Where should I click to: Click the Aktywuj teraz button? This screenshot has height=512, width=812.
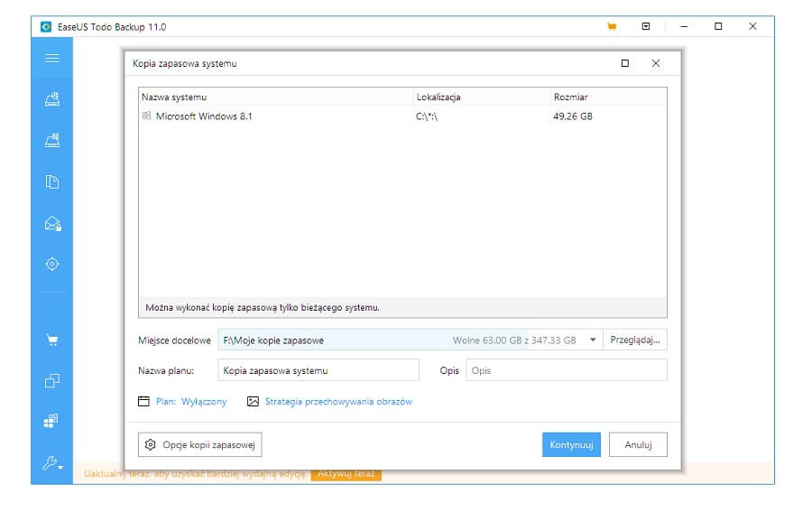point(346,474)
